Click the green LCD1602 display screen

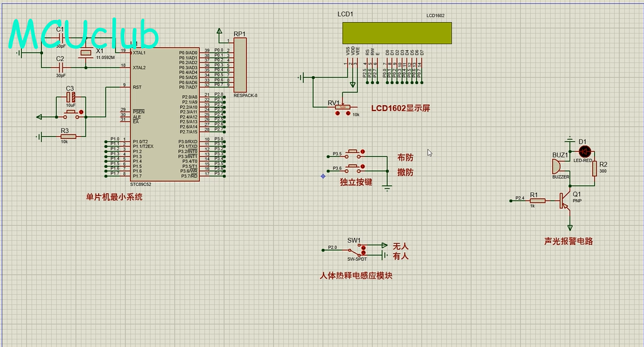(394, 33)
